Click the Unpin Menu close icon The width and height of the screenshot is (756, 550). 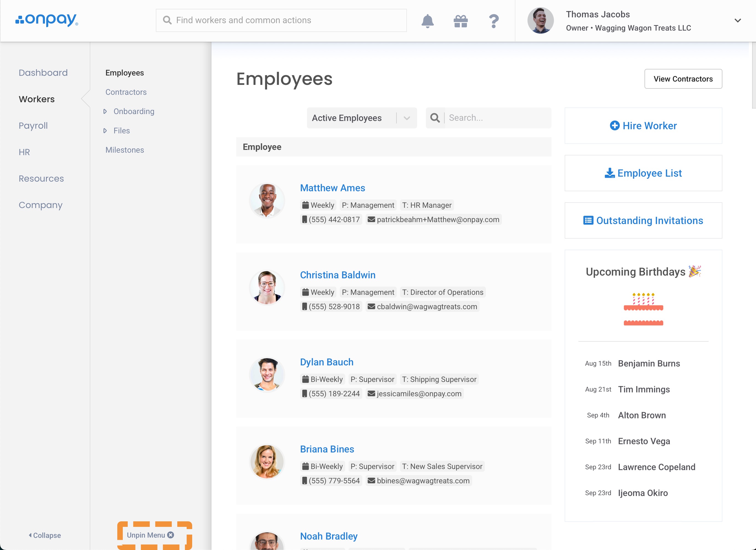point(171,535)
